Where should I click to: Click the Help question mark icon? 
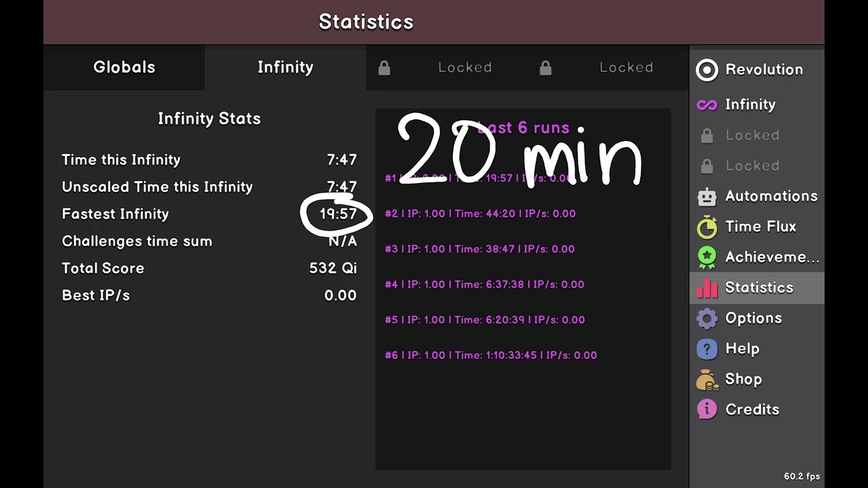[707, 349]
